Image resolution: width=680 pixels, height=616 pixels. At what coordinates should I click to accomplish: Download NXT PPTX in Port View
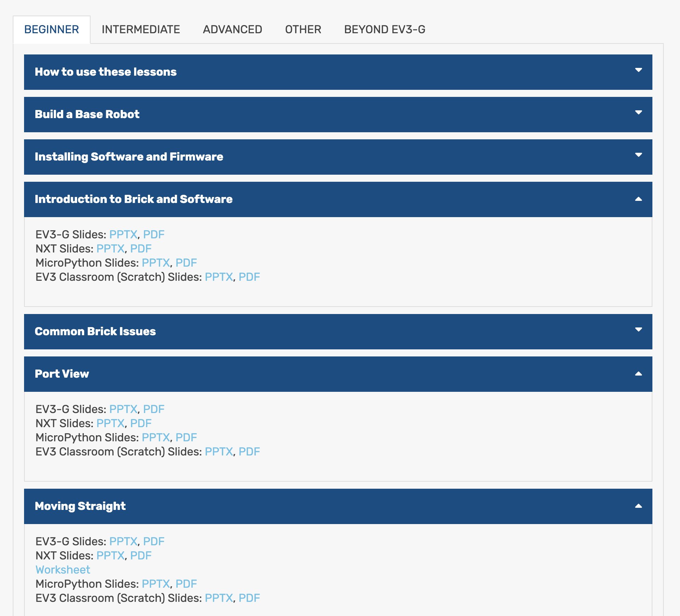click(110, 423)
